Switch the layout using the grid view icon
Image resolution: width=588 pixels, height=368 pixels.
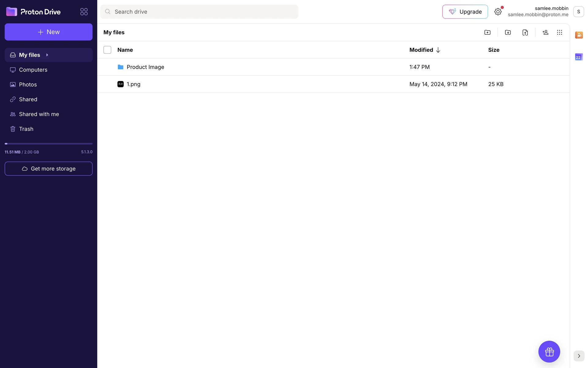coord(560,33)
